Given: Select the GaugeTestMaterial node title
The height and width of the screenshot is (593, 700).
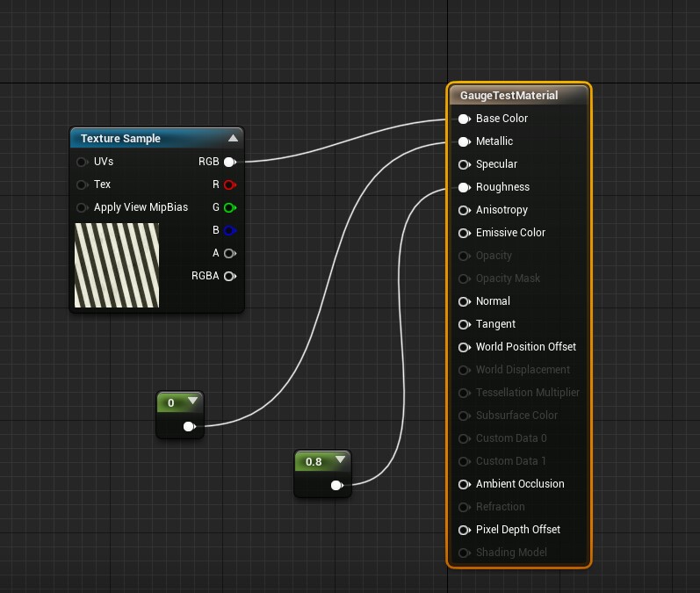Looking at the screenshot, I should (x=509, y=95).
